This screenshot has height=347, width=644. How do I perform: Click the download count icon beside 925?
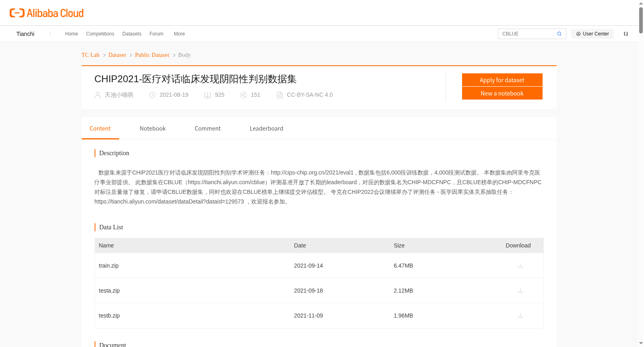208,95
